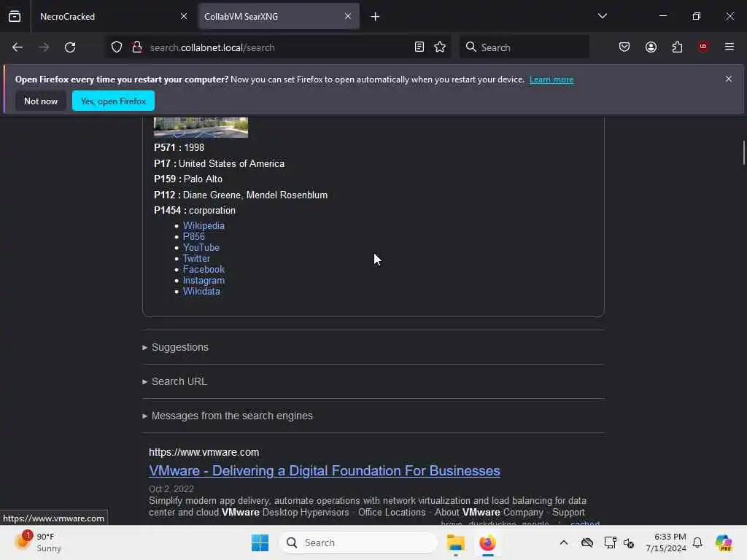Open the P856 link
Viewport: 747px width, 560px height.
click(193, 237)
